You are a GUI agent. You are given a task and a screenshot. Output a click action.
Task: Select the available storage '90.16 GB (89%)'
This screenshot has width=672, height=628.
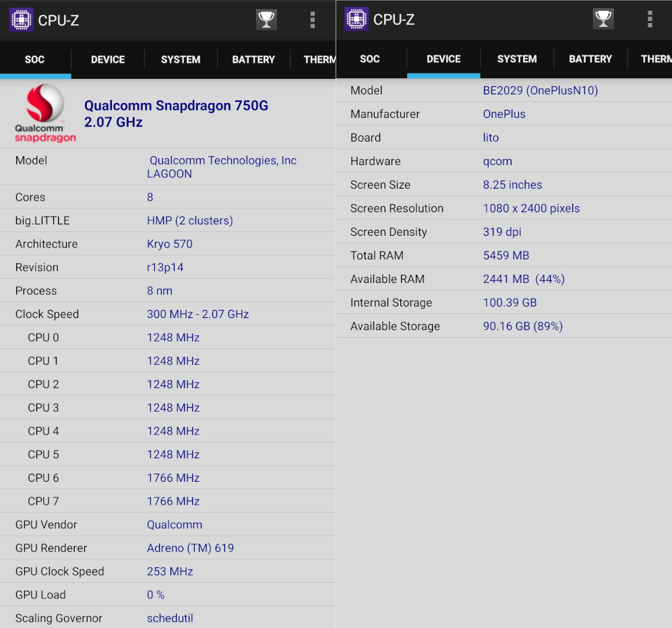pos(523,326)
